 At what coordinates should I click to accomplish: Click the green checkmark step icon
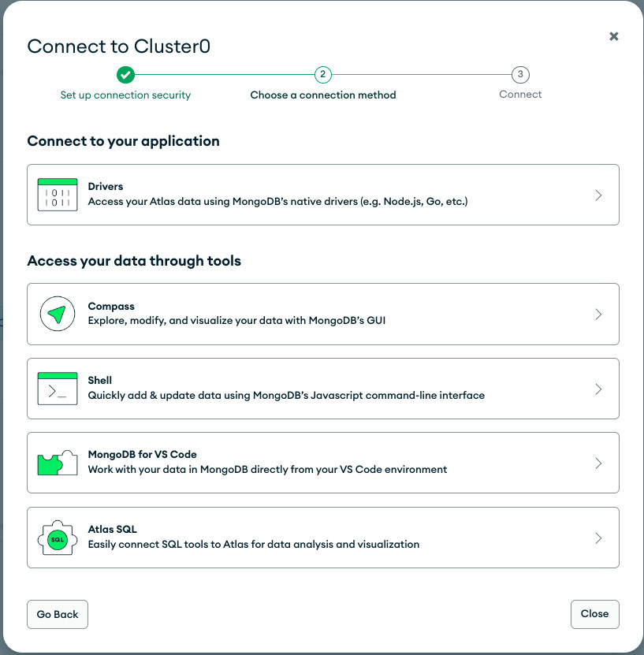click(125, 75)
